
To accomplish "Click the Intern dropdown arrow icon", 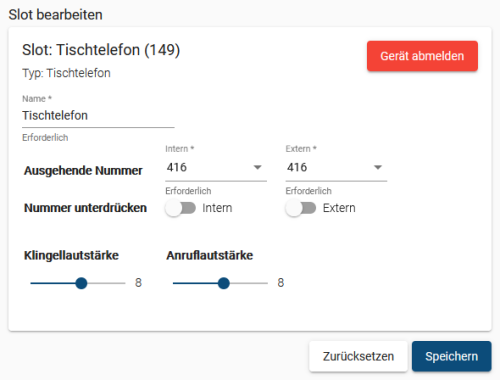I will tap(257, 167).
